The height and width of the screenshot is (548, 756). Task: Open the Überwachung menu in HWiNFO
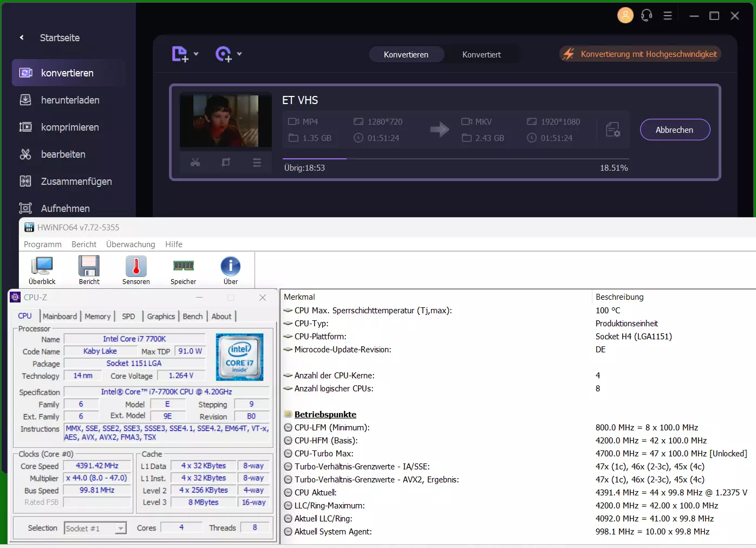pos(131,244)
